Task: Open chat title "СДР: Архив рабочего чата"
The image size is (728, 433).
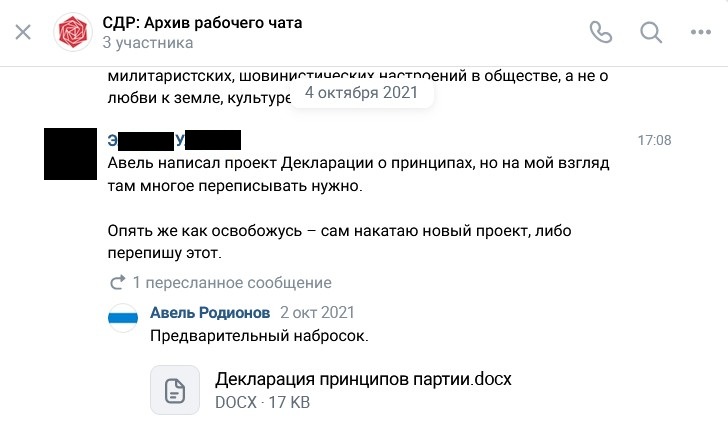Action: 202,22
